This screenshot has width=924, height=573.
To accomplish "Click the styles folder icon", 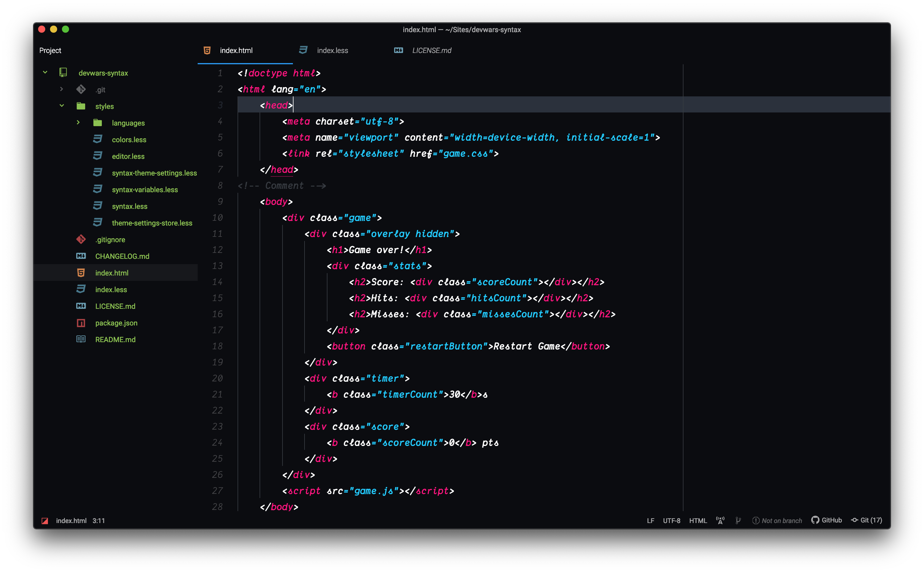I will [x=81, y=106].
